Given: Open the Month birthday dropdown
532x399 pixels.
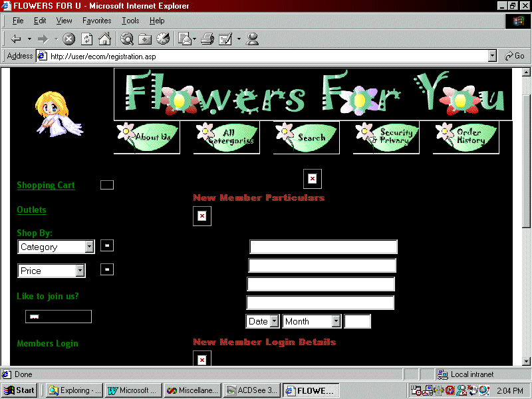Looking at the screenshot, I should [x=336, y=321].
